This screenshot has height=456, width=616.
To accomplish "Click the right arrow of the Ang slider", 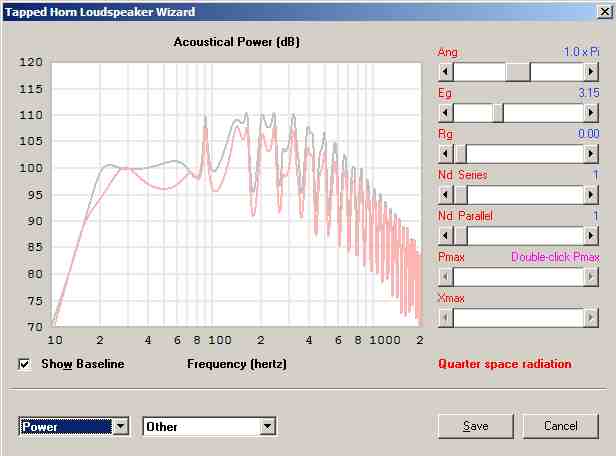I will click(x=590, y=72).
